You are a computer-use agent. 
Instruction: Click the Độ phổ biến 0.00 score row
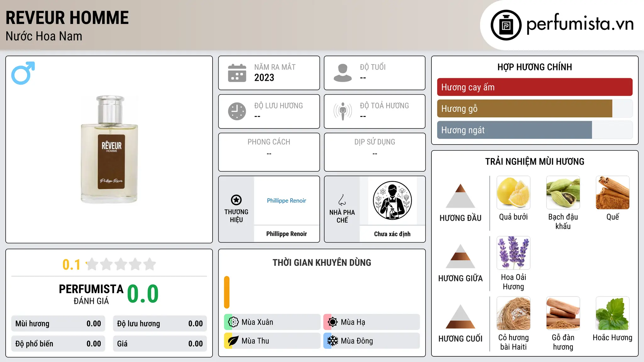[x=58, y=343]
